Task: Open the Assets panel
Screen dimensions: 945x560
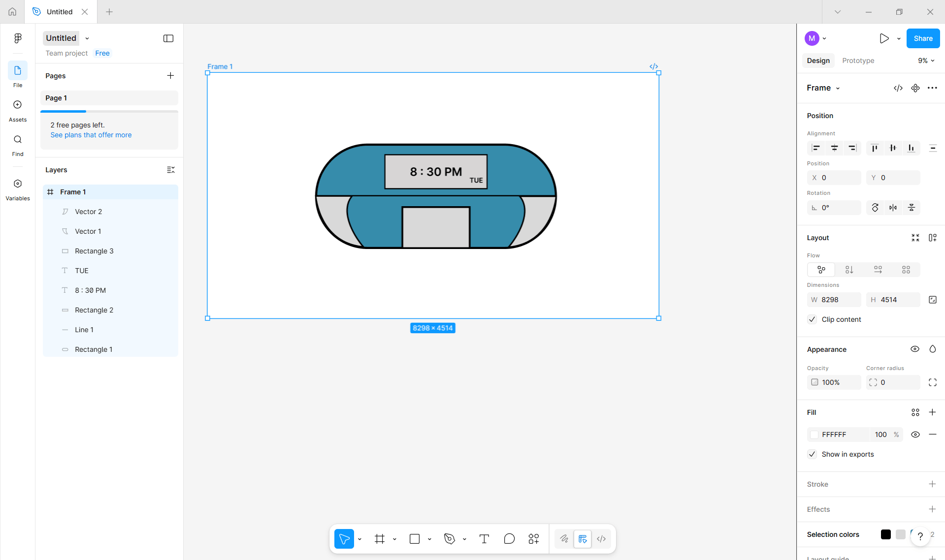Action: click(17, 109)
